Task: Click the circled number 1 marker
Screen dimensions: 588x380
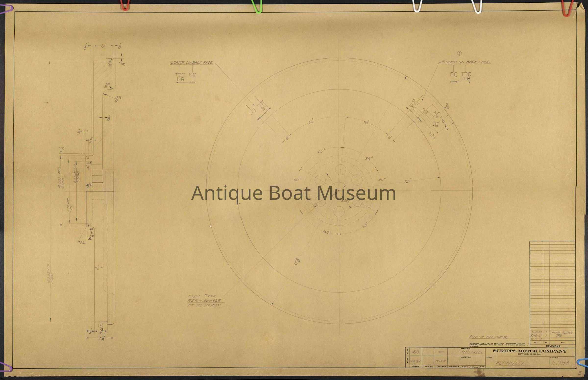Action: point(101,325)
